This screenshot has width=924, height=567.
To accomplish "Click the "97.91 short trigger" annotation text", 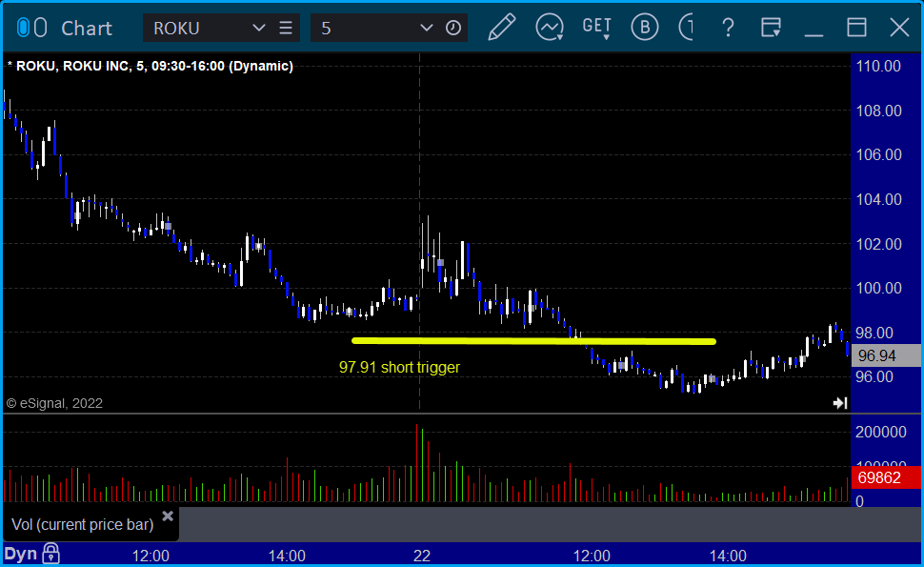I will [399, 367].
